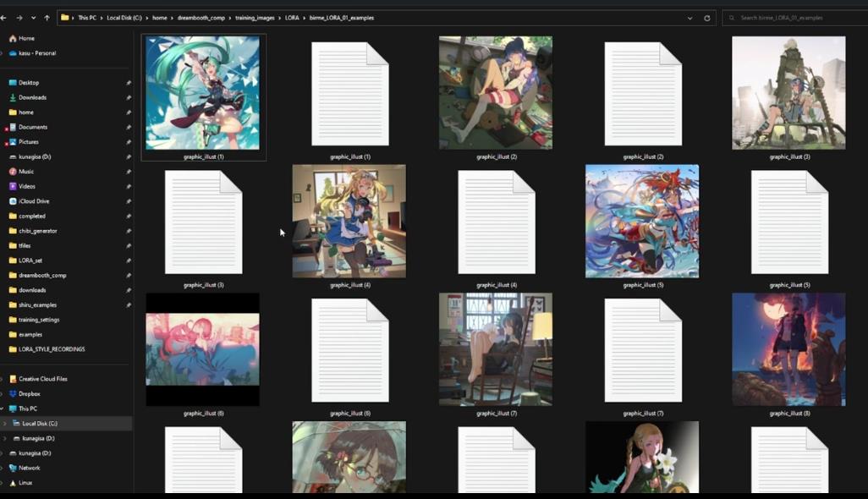Screen dimensions: 868x499
Task: Unpin the Desktop quick access pin
Action: pyautogui.click(x=129, y=83)
